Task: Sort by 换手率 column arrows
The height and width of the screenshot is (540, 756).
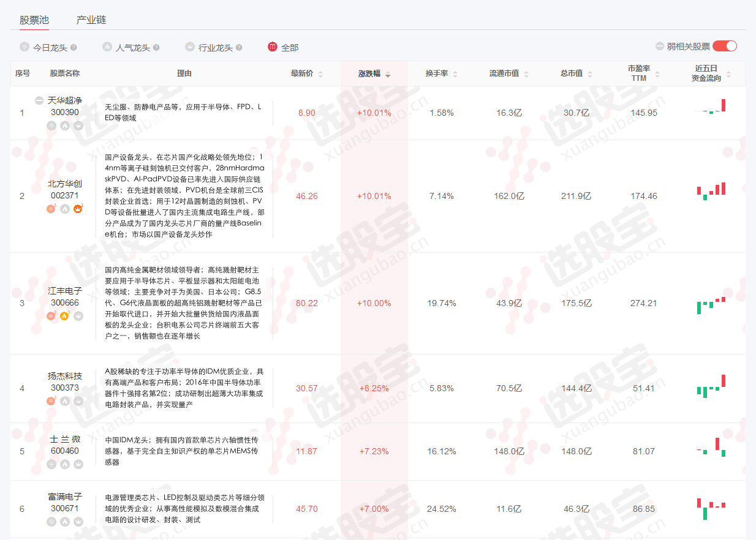Action: (455, 74)
